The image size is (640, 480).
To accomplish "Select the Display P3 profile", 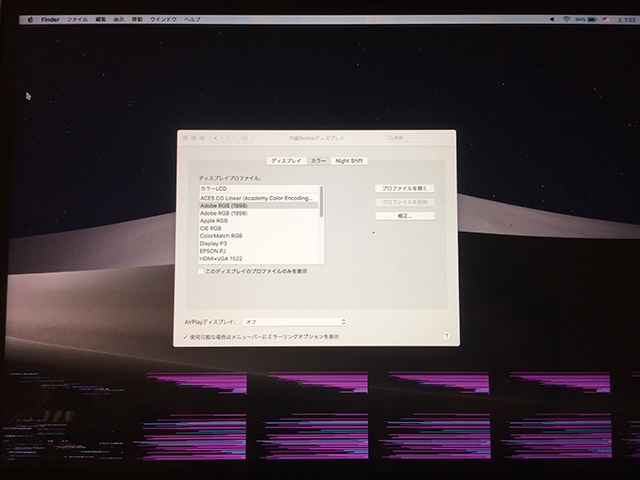I will [213, 242].
